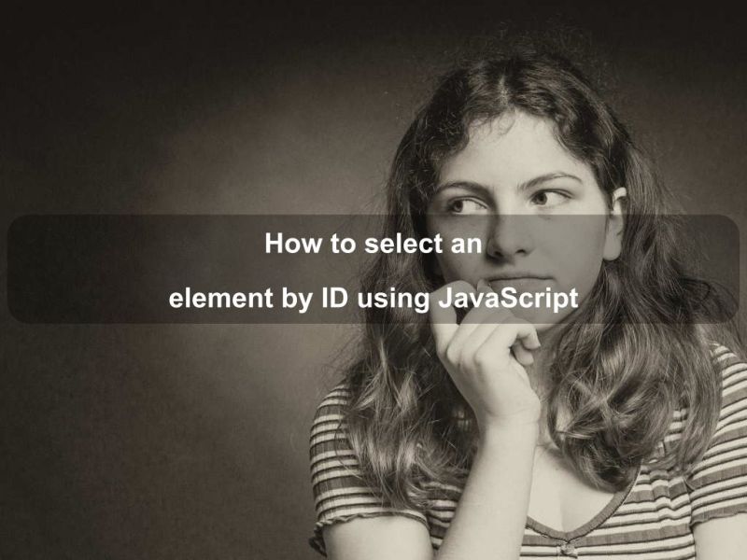Image resolution: width=747 pixels, height=560 pixels.
Task: Click the featured image thumbnail
Action: pyautogui.click(x=373, y=280)
